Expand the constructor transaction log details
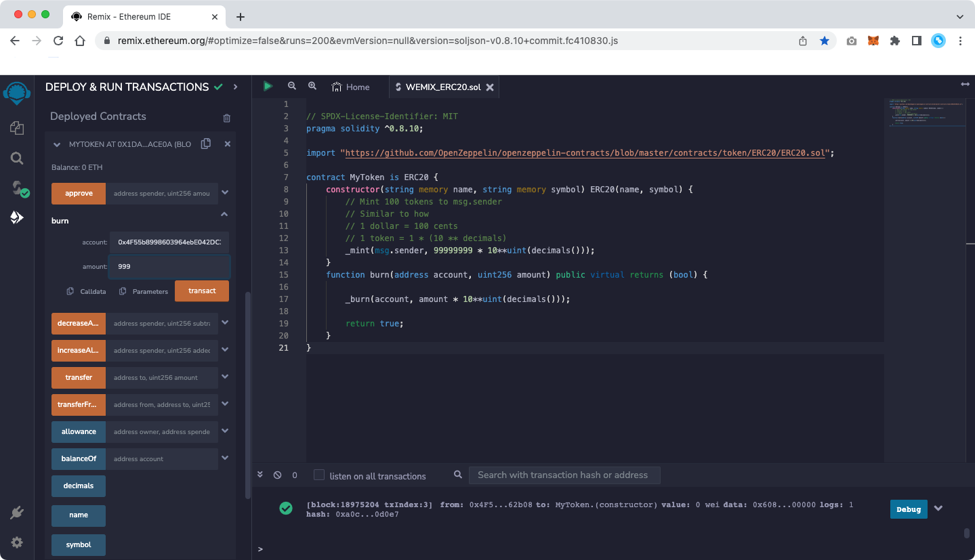The width and height of the screenshot is (975, 560). pyautogui.click(x=938, y=509)
